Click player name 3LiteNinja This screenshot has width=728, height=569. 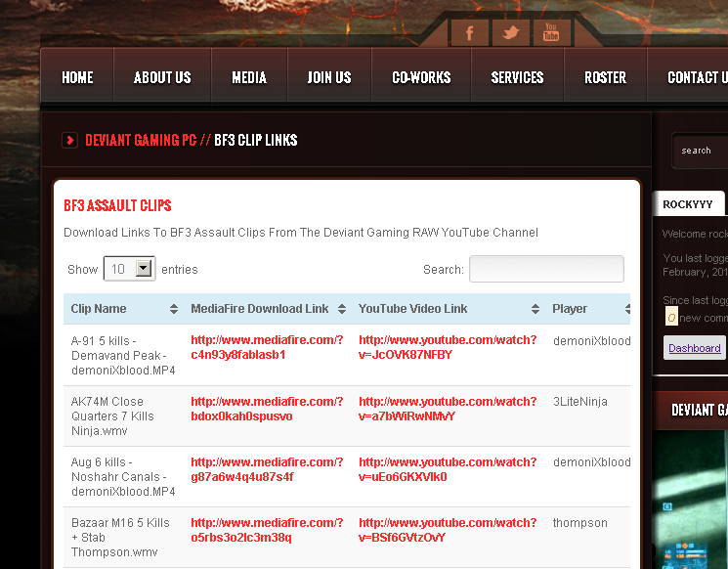point(579,401)
